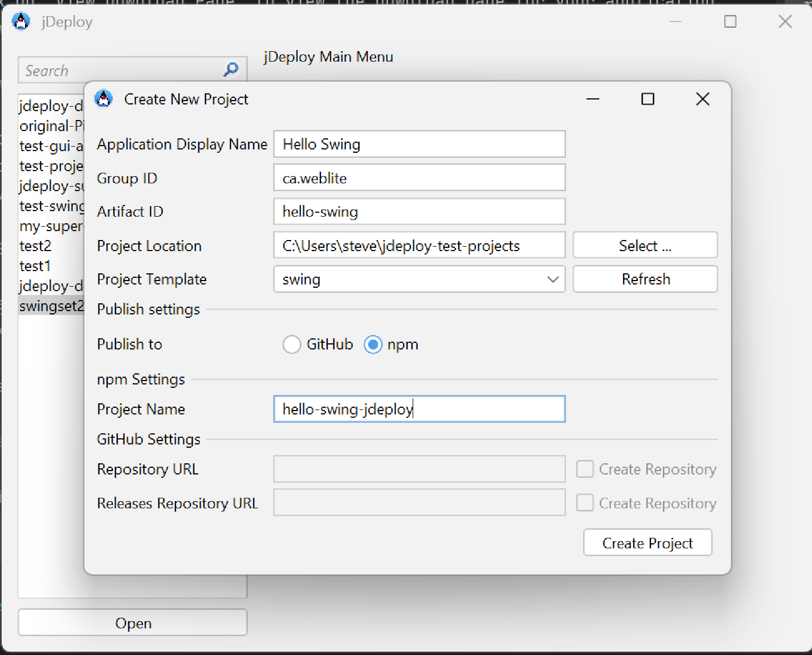812x655 pixels.
Task: Enable Create Repository next to Repository URL
Action: click(x=585, y=469)
